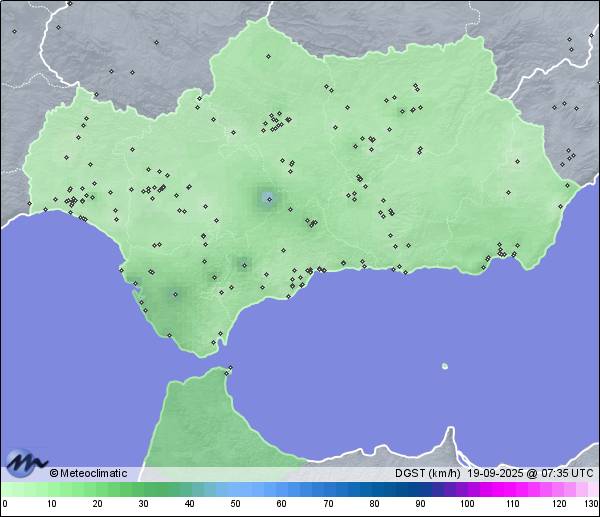
Task: Click the legend label 10
Action: 52,503
